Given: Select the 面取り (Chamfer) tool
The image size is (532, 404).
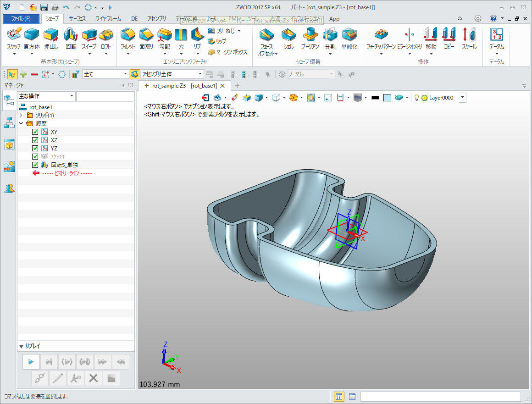Looking at the screenshot, I should click(x=146, y=39).
